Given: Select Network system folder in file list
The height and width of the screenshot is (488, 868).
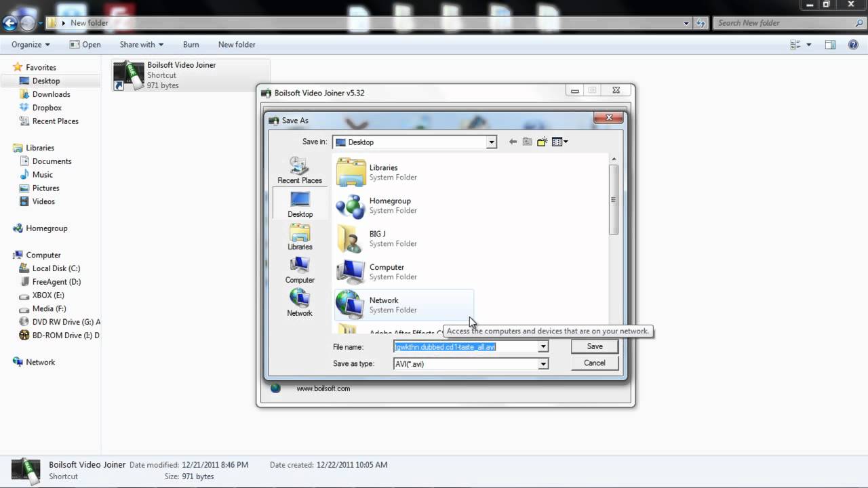Looking at the screenshot, I should [404, 305].
